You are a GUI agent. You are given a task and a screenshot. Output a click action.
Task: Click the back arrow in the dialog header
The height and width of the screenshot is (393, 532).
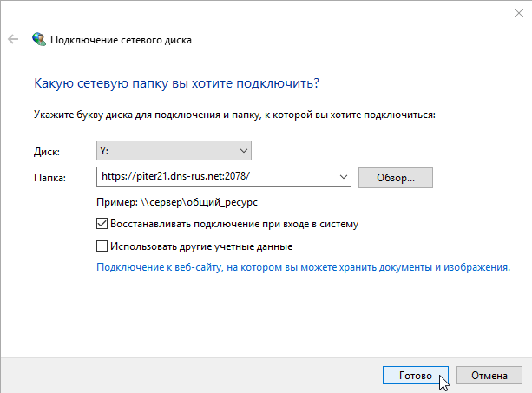(x=13, y=39)
